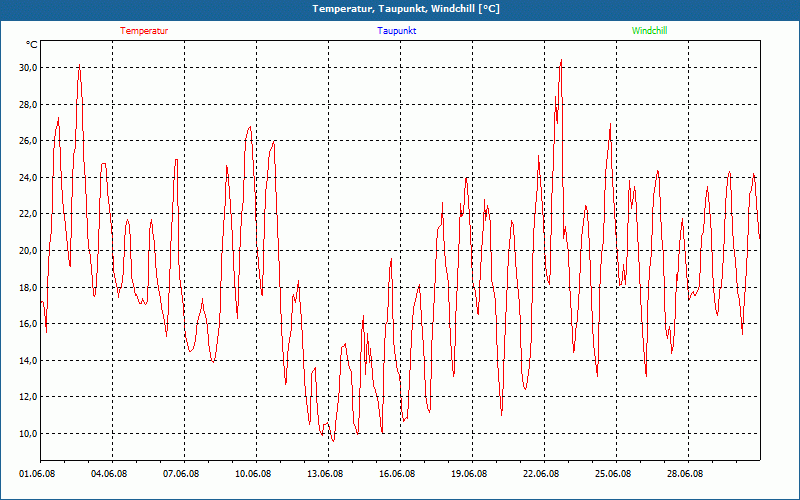Click the 28.06.08 date label
The width and height of the screenshot is (800, 500).
pyautogui.click(x=685, y=474)
